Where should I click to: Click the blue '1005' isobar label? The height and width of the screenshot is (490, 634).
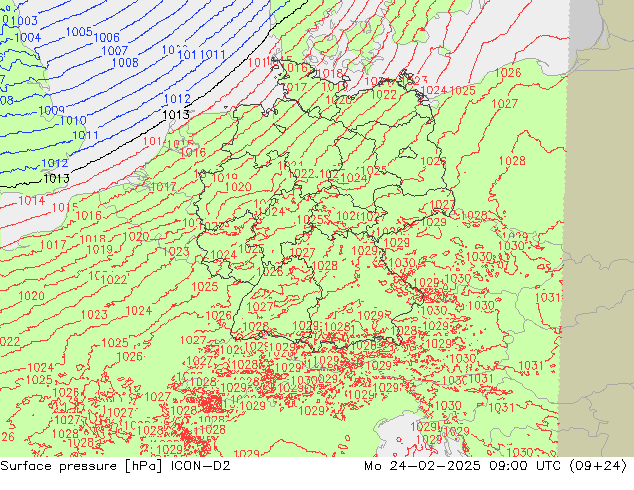click(79, 32)
